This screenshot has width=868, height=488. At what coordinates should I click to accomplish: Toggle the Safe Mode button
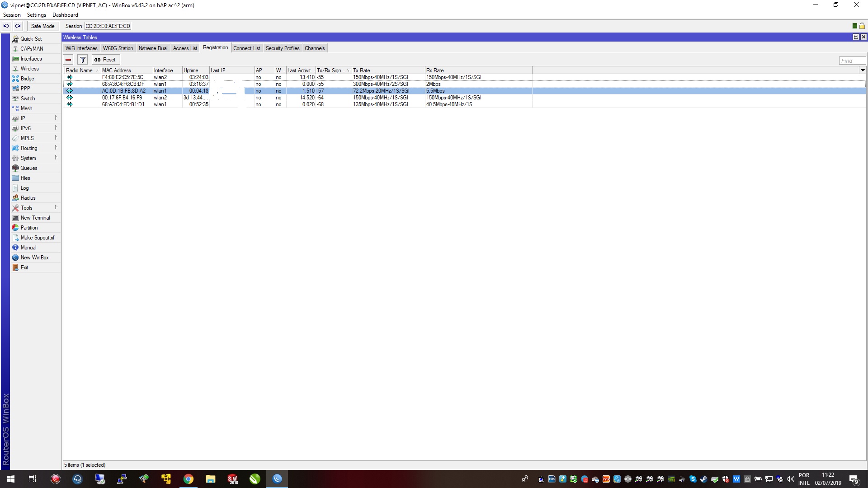point(42,26)
